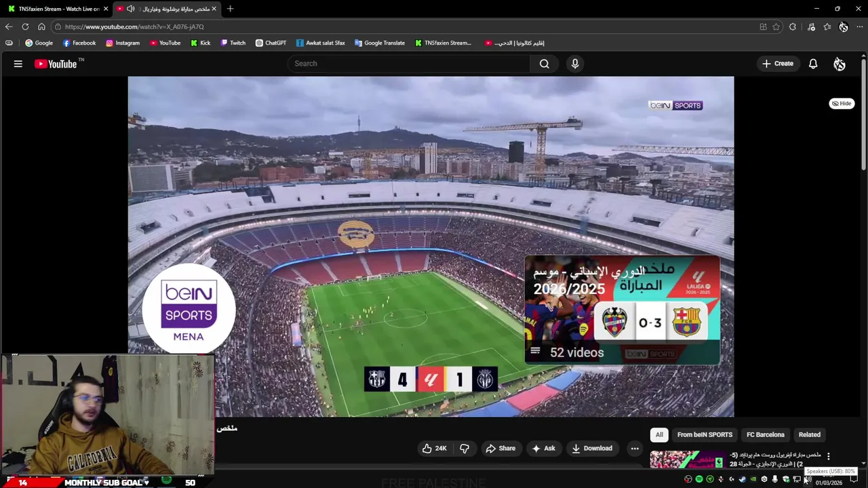Open the Ask AI button
This screenshot has height=488, width=868.
[544, 448]
